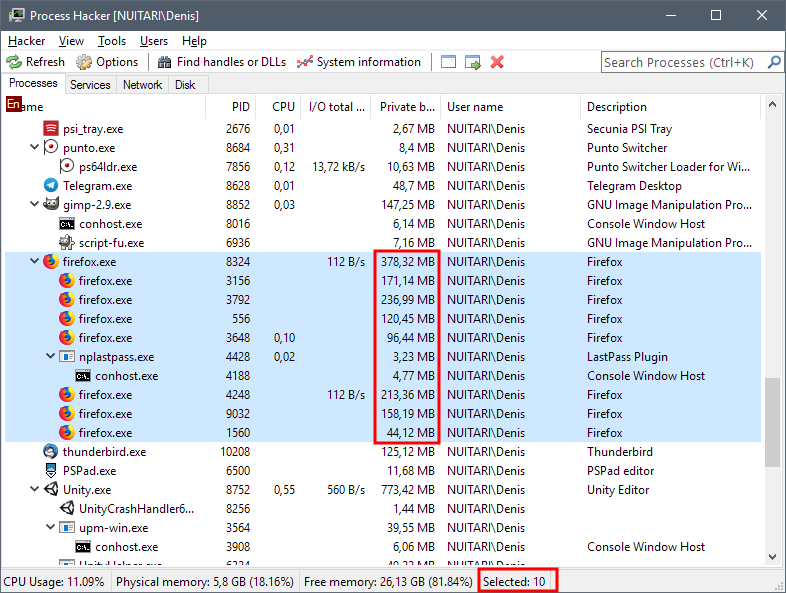
Task: Click the Refresh toolbar icon
Action: point(14,62)
